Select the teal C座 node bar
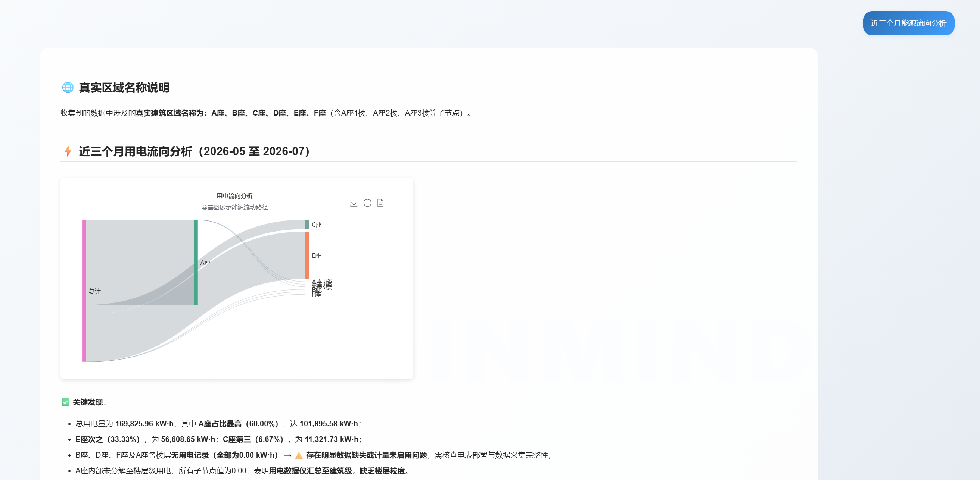980x480 pixels. tap(307, 224)
